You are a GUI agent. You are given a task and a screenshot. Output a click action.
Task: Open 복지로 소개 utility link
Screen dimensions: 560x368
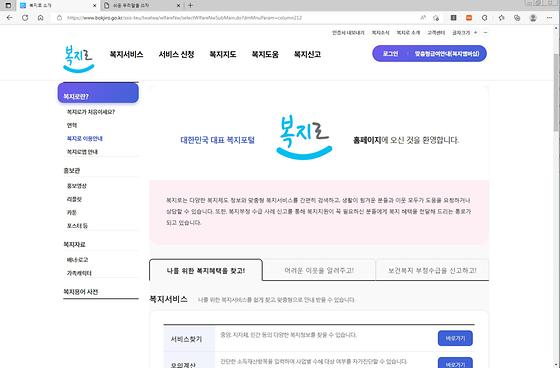pos(408,33)
